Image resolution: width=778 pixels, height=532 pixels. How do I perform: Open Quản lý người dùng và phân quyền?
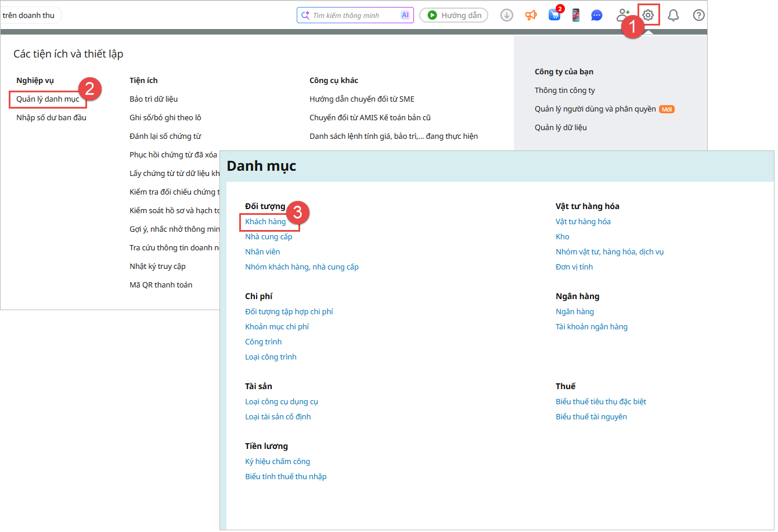coord(595,109)
